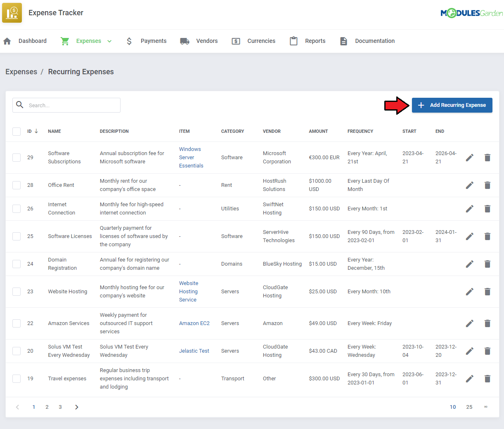Screen dimensions: 504x429
Task: Open the Windows Server Essentials item link
Action: click(x=191, y=158)
